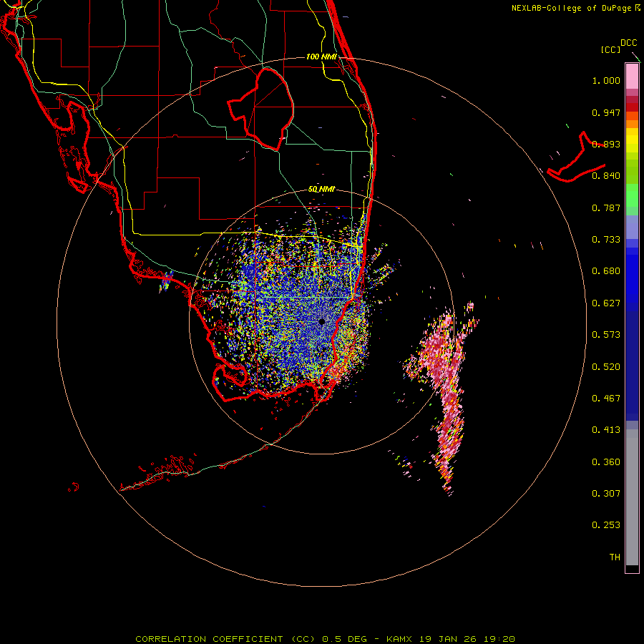Click the 19:20 timestamp in the caption
This screenshot has width=644, height=644.
tap(499, 639)
